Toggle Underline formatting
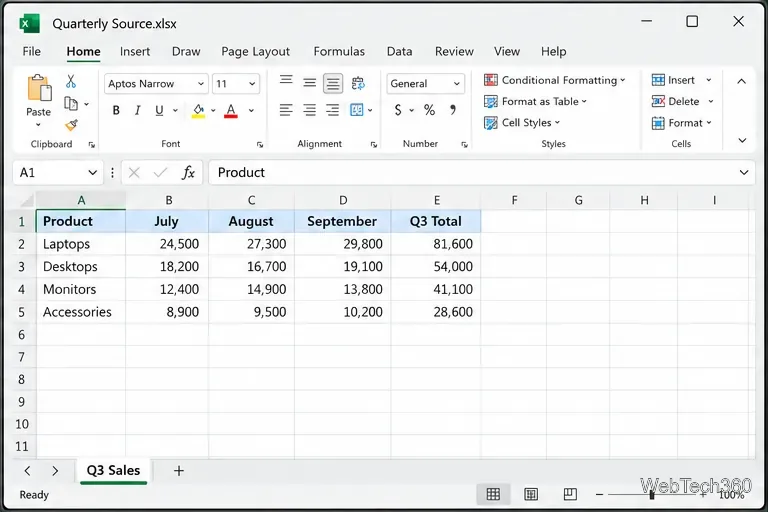This screenshot has width=768, height=512. [159, 110]
